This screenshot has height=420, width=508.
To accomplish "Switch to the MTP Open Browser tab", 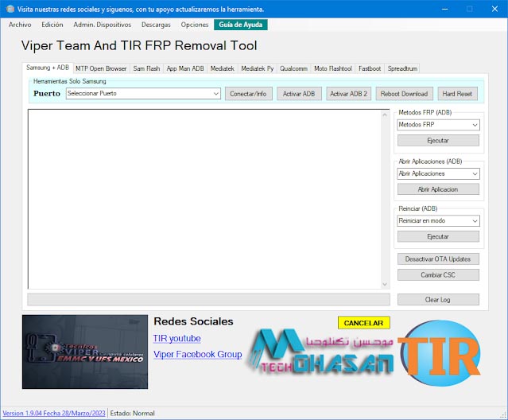I will 101,68.
